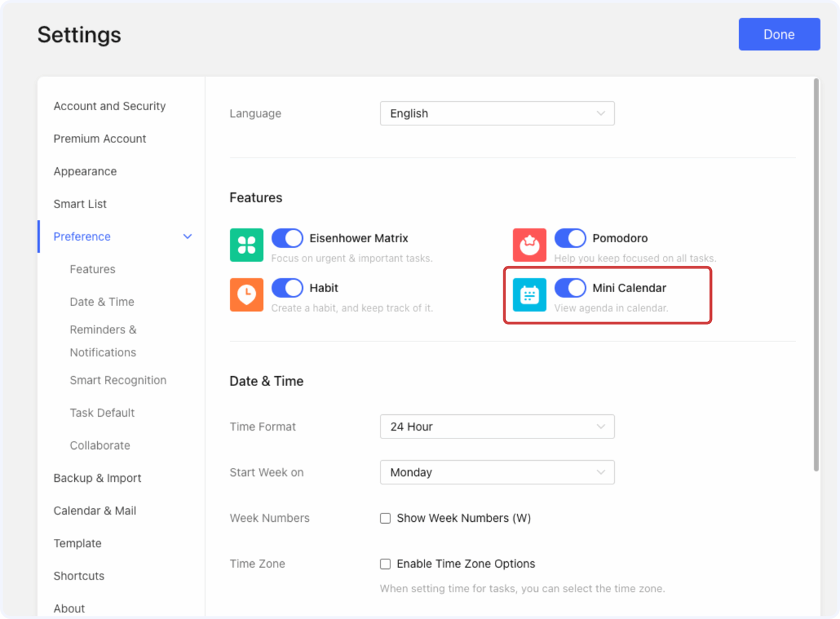Disable the Eisenhower Matrix toggle

287,238
